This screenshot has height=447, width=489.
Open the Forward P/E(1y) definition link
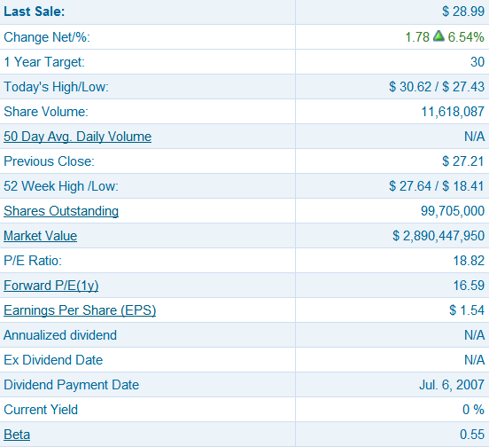click(x=51, y=286)
